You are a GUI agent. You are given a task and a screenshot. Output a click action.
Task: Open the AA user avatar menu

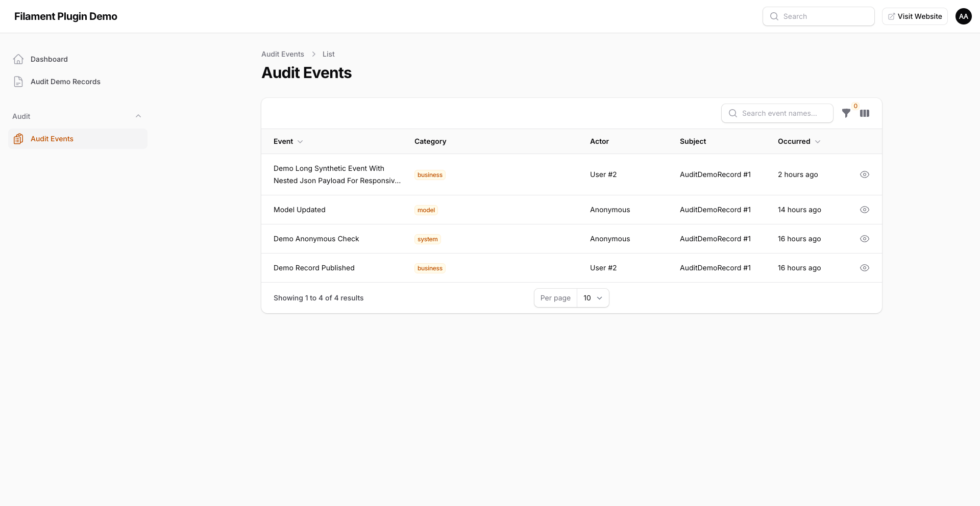pos(964,16)
